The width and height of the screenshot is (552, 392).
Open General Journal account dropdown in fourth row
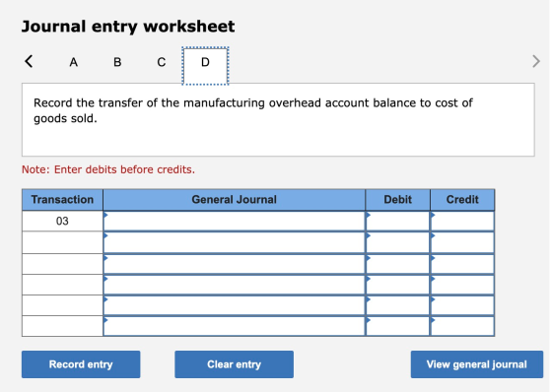(x=235, y=285)
